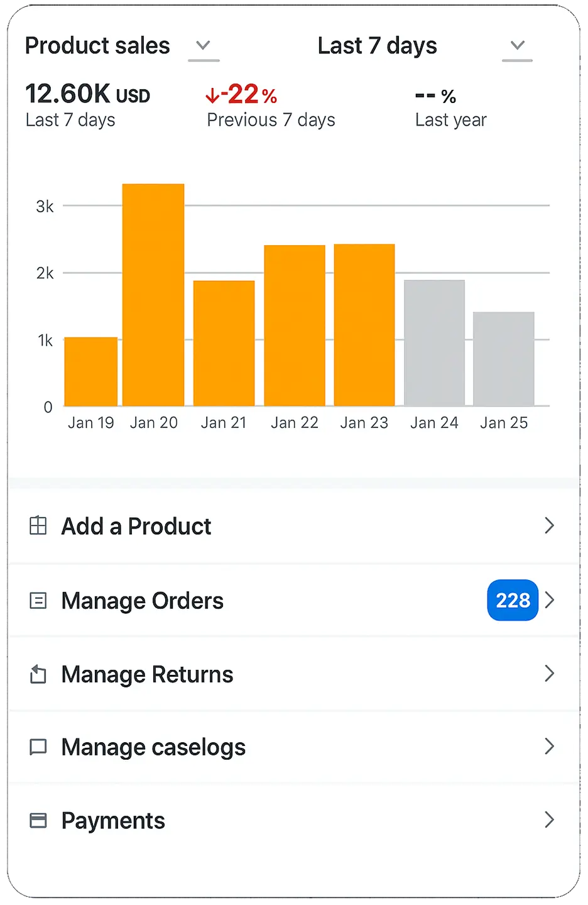Viewport: 588px width, 905px height.
Task: Click the 228 orders badge
Action: (513, 600)
